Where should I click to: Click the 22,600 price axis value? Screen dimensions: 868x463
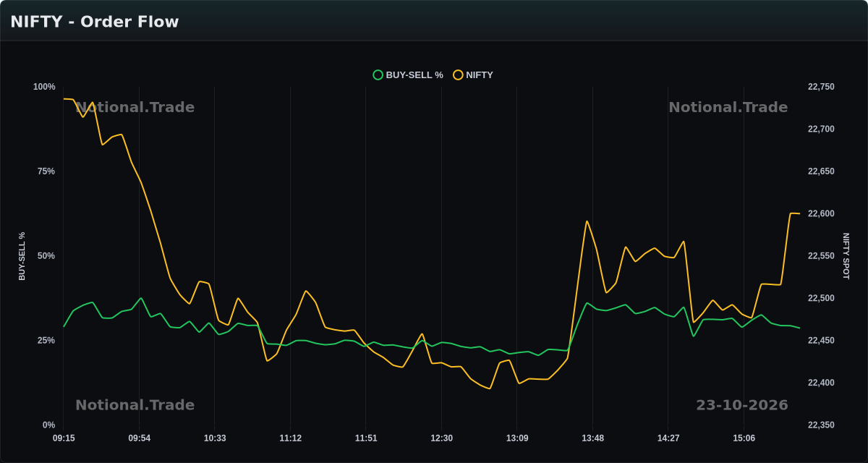pyautogui.click(x=821, y=213)
